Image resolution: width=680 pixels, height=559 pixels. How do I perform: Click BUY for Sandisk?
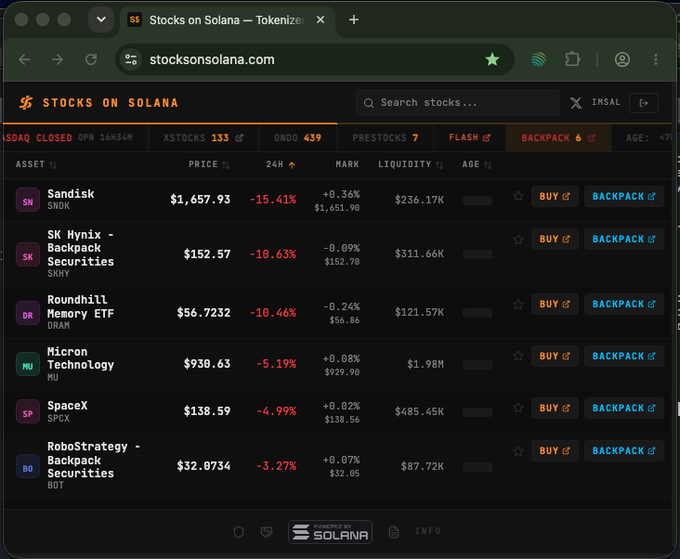(555, 196)
